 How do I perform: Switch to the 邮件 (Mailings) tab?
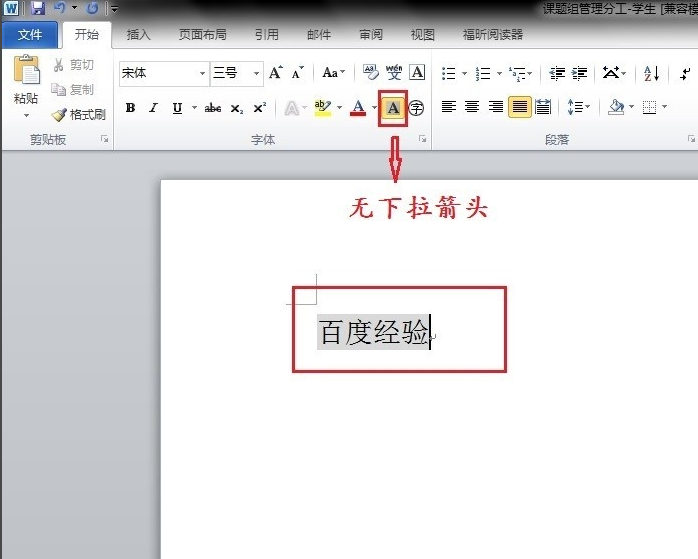point(319,34)
